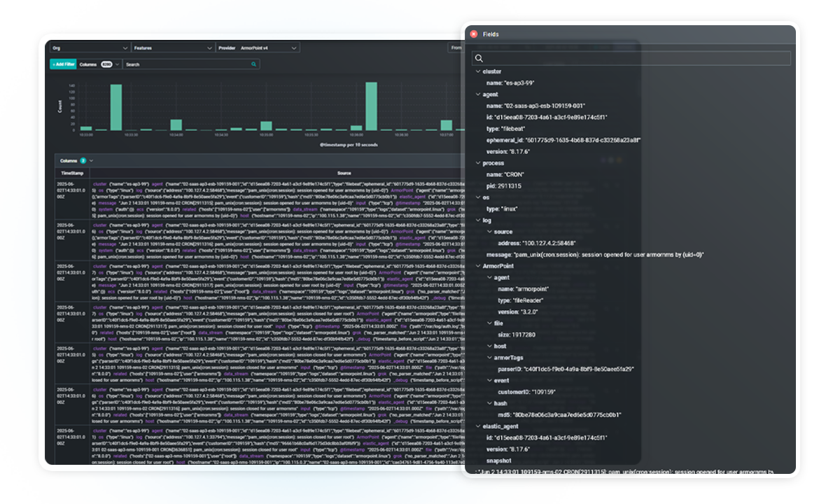The image size is (840, 504).
Task: Click the tallest bar in the timestamp histogram
Action: [x=372, y=105]
